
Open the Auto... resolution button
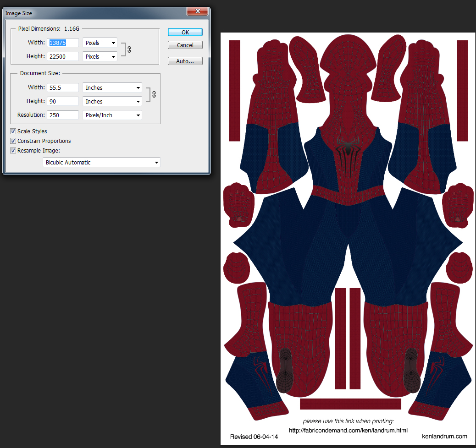(x=185, y=61)
